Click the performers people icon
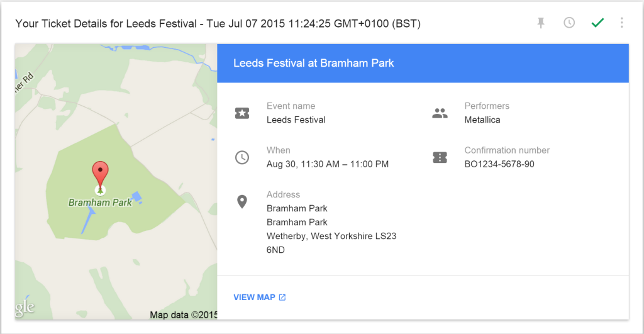The width and height of the screenshot is (644, 334). coord(440,113)
